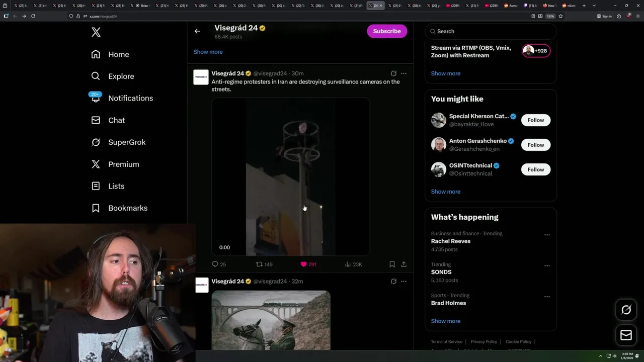
Task: Open the horse and bridge image
Action: click(x=271, y=320)
